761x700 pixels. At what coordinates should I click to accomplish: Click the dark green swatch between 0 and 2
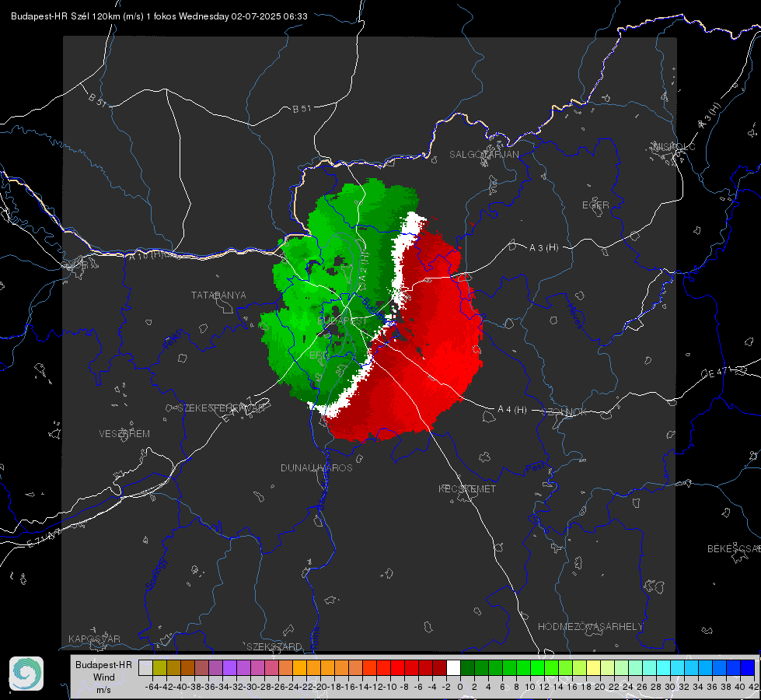(467, 667)
